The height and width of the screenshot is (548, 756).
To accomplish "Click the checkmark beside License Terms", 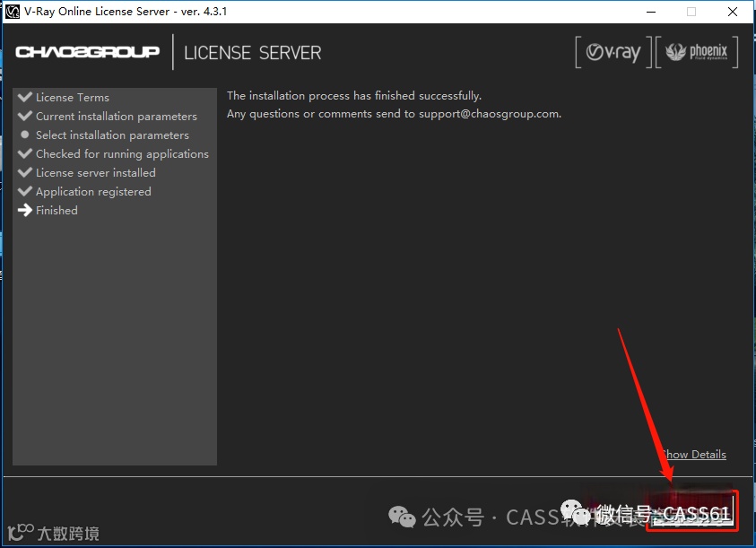I will [x=24, y=97].
